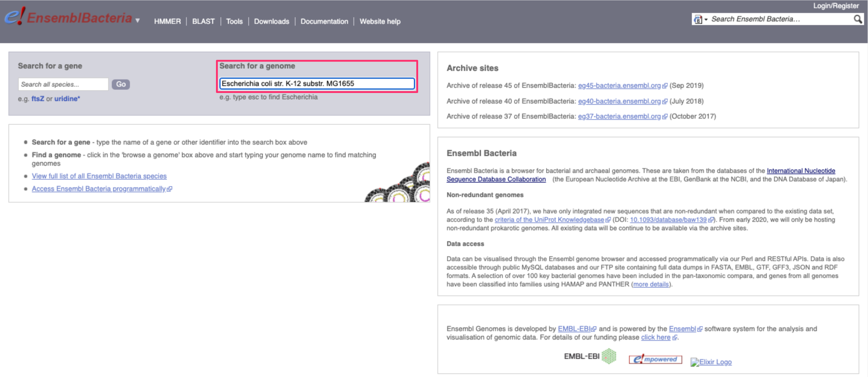Click the Login/Register link
868x377 pixels.
pos(836,5)
